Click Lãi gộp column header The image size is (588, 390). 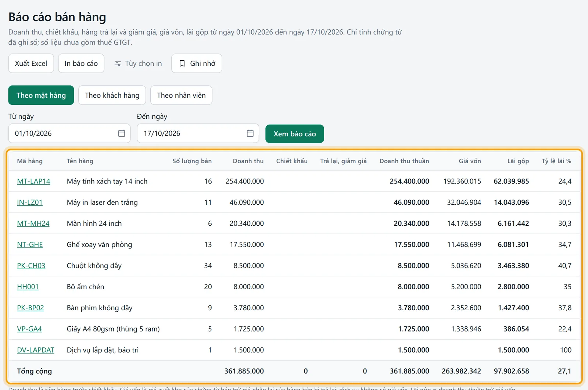518,161
